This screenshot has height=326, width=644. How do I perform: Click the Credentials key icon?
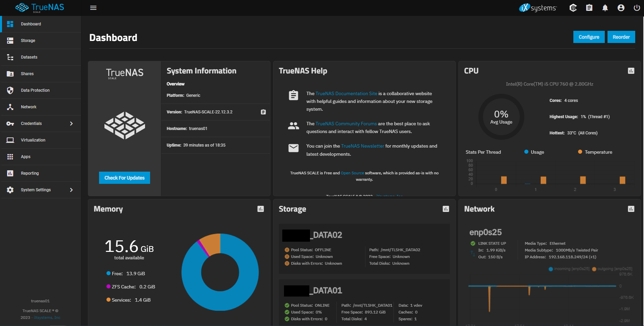(x=10, y=124)
